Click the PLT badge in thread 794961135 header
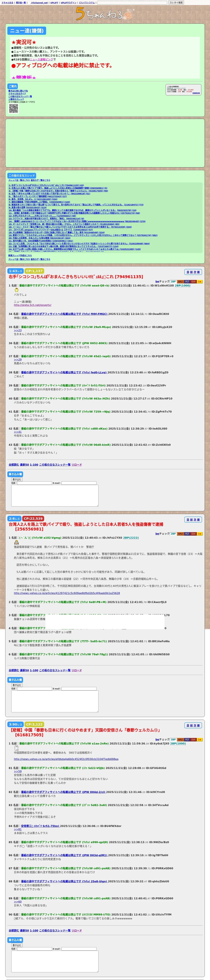210x980 pixels. click(x=187, y=282)
